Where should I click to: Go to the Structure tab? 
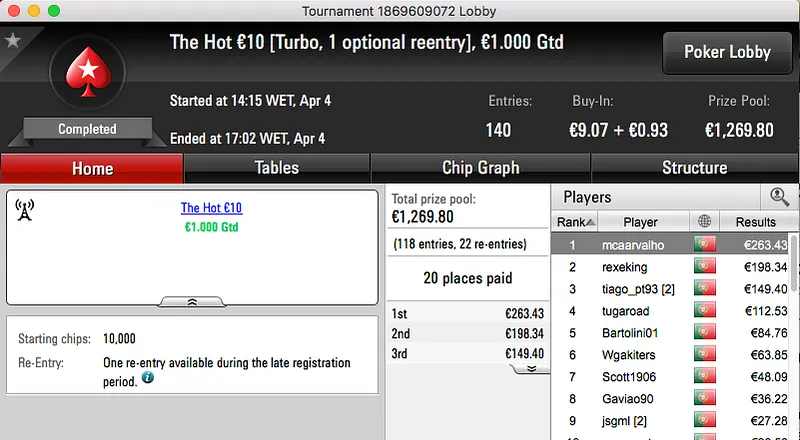tap(694, 168)
